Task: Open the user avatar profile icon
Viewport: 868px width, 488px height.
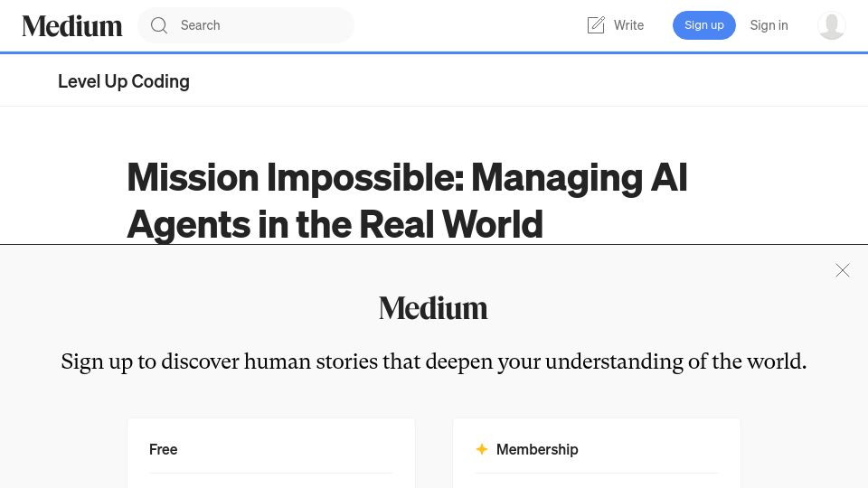Action: tap(832, 25)
